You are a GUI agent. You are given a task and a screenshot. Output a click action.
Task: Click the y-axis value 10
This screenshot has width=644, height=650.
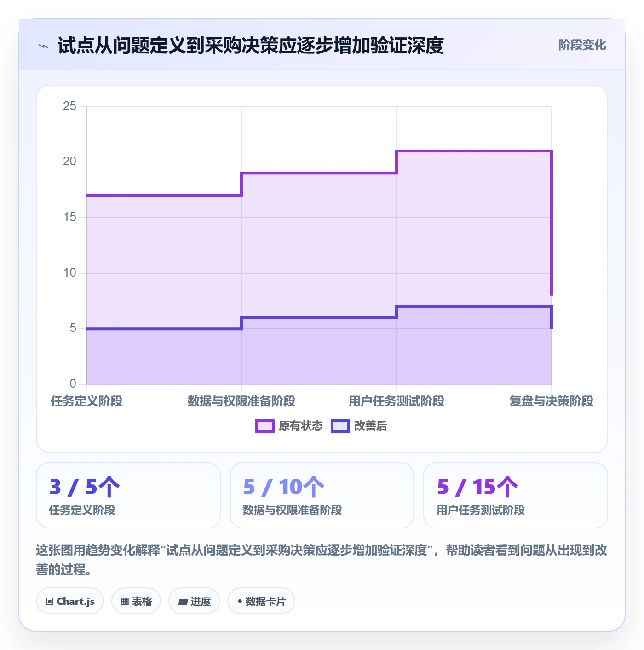click(69, 273)
